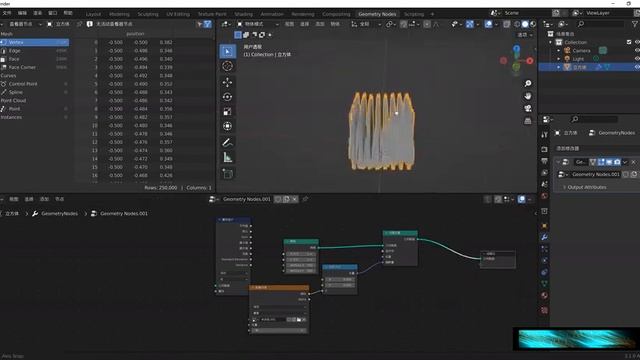Switch to the Shading workspace tab
Viewport: 640px width, 360px height.
244,14
